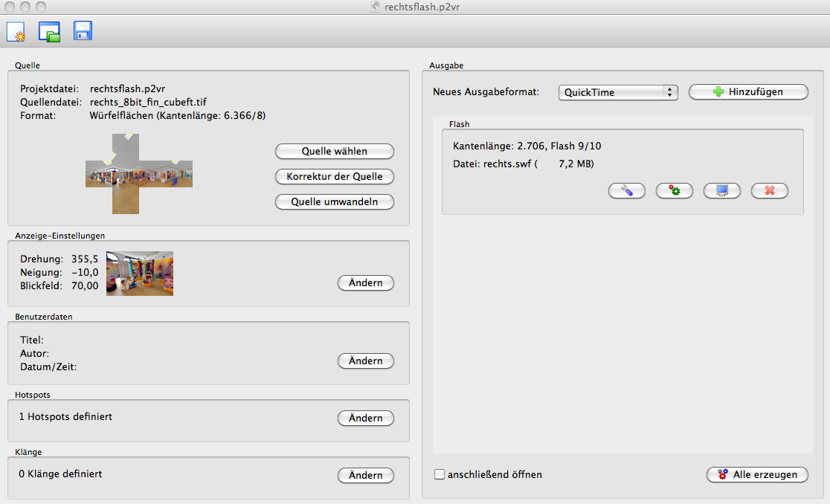Image resolution: width=830 pixels, height=504 pixels.
Task: Edit Benutzerdaten using its Ändern button
Action: point(366,361)
